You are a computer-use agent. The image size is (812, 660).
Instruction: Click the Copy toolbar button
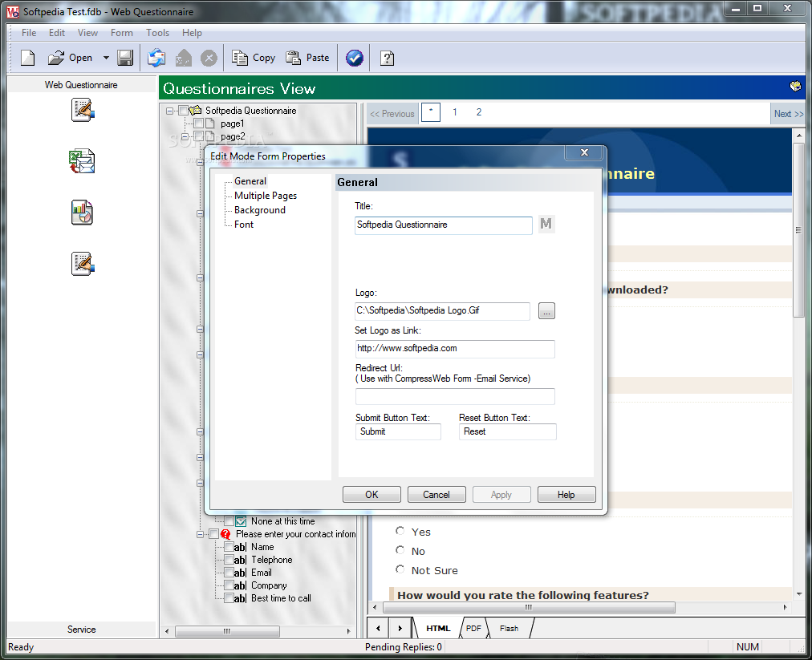tap(254, 58)
